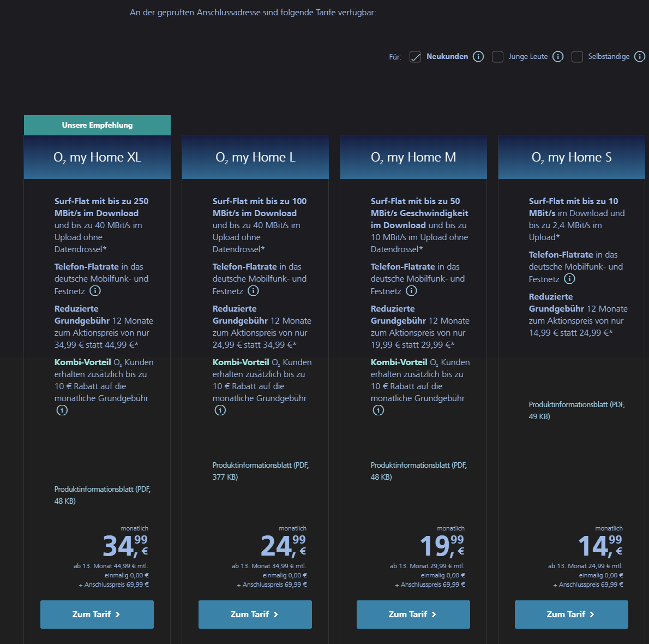Select the O2 my Home M header
The height and width of the screenshot is (644, 649).
(413, 157)
